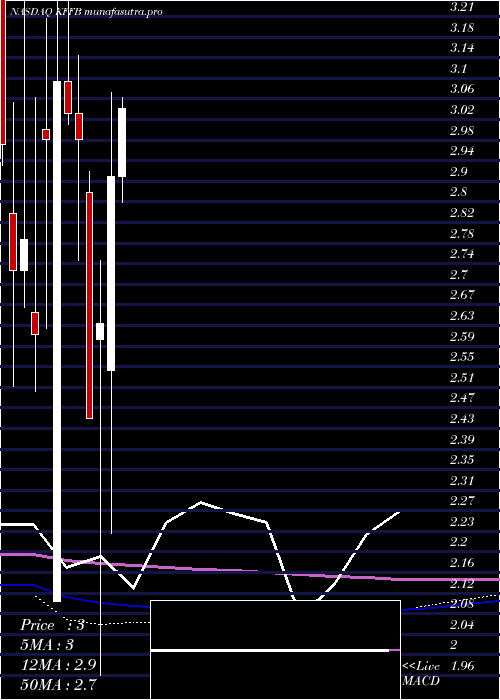Click the MACD label text
The width and height of the screenshot is (500, 700).
click(421, 681)
